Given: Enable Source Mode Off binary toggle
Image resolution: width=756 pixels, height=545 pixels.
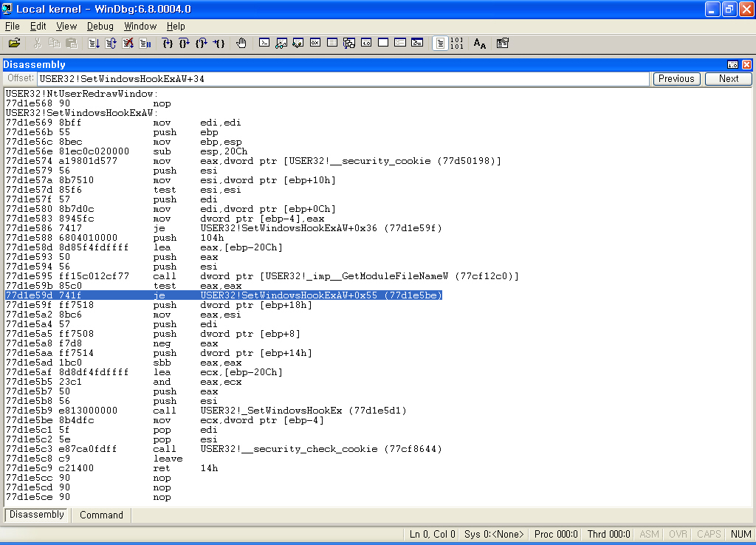Looking at the screenshot, I should [x=456, y=44].
